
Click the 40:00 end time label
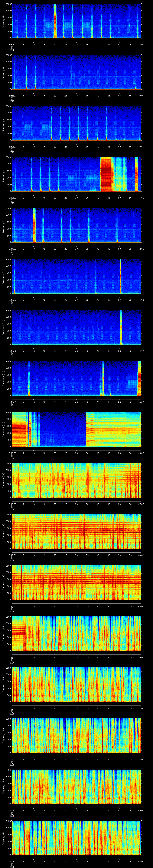[141, 147]
